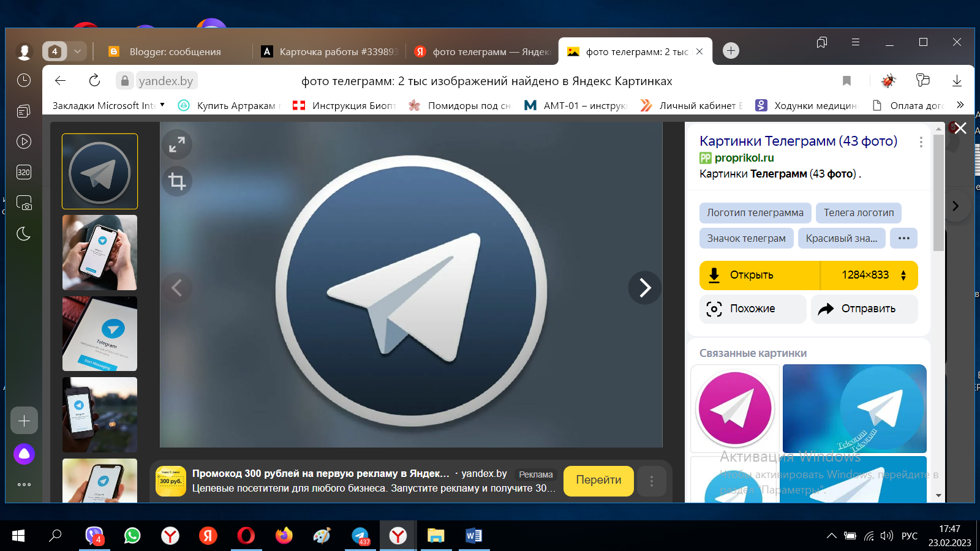Enable night mode with the moon sidebar icon
Image resolution: width=980 pixels, height=551 pixels.
pos(24,233)
